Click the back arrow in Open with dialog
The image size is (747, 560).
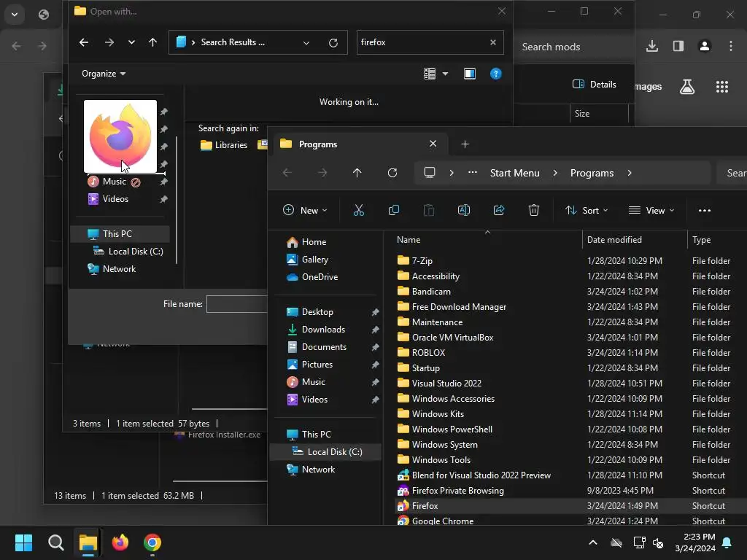pyautogui.click(x=84, y=42)
